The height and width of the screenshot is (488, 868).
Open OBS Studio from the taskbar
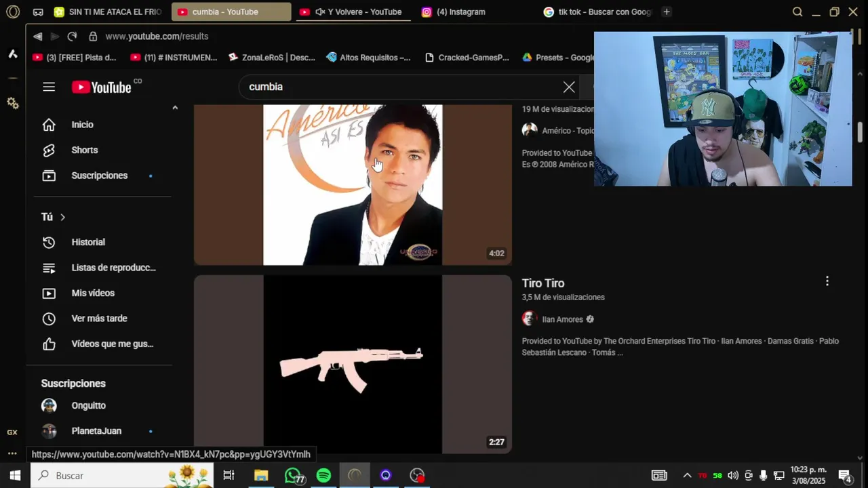(x=417, y=475)
